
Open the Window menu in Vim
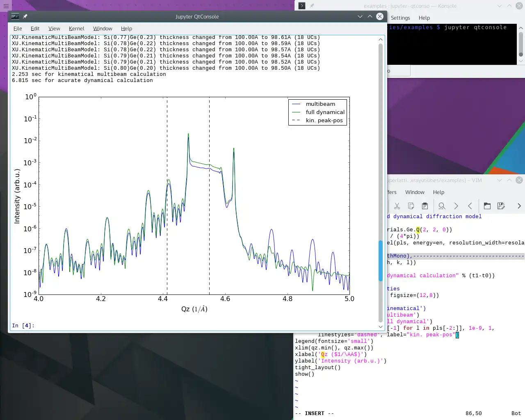coord(415,192)
